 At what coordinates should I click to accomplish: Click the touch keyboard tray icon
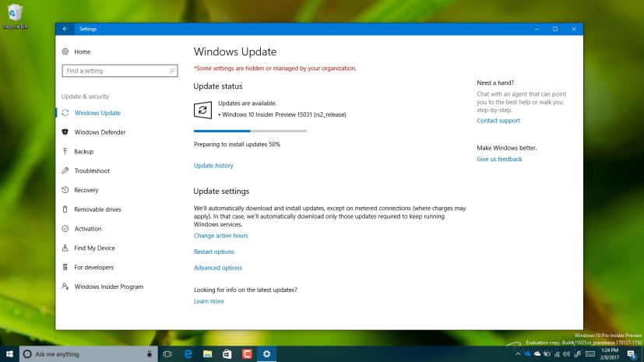click(x=590, y=353)
